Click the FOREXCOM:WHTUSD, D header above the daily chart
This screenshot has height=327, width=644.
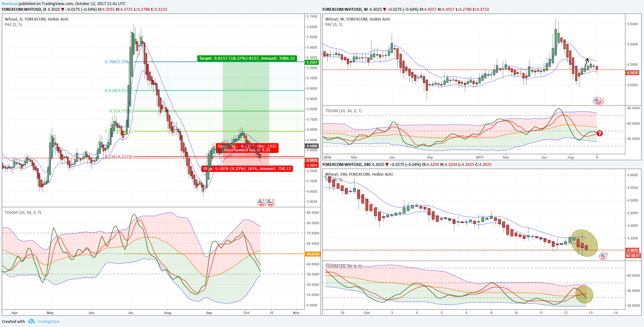click(x=23, y=9)
